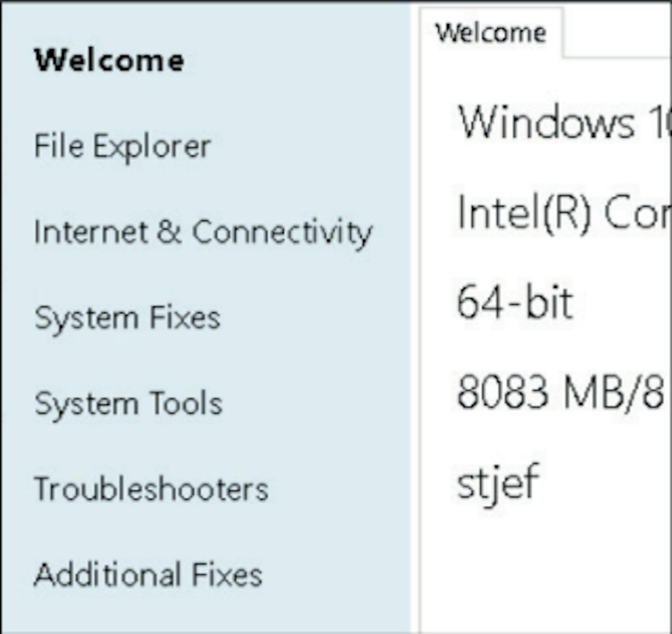Screen dimensions: 672x634
Task: Click blank sidebar area right of Troubleshooters
Action: [340, 489]
